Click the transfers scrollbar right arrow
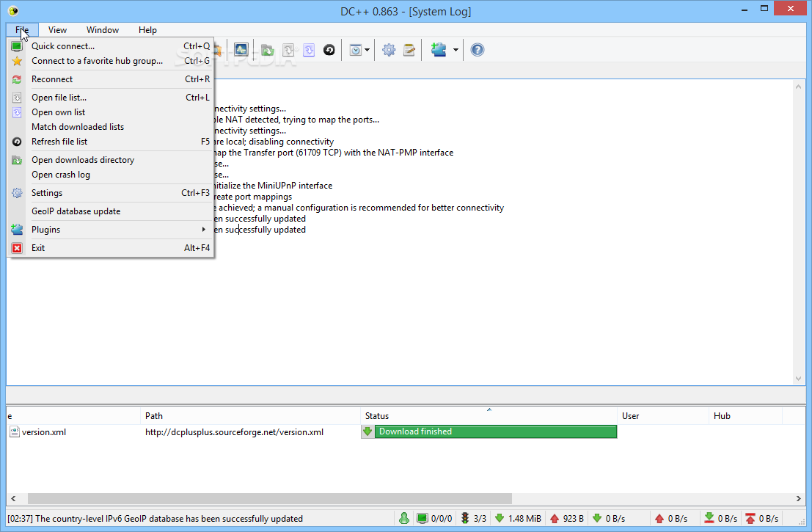The width and height of the screenshot is (812, 532). [x=799, y=498]
